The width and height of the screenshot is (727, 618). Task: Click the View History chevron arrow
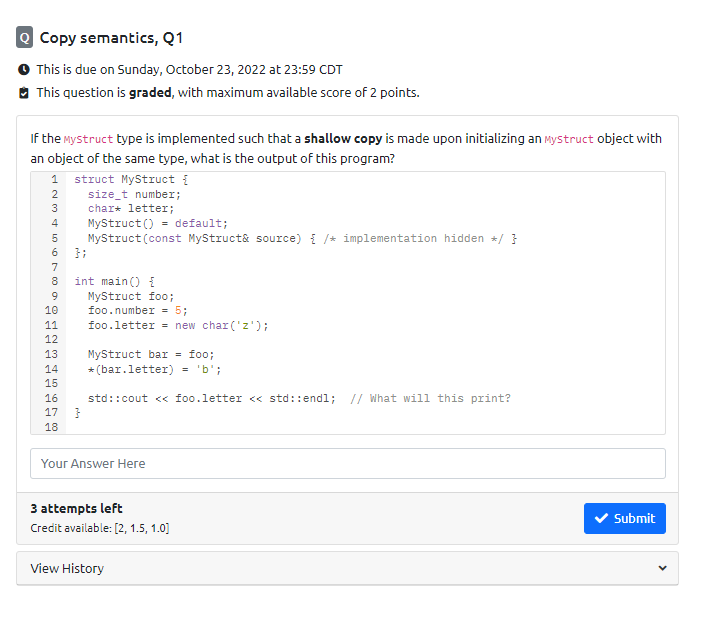point(663,568)
